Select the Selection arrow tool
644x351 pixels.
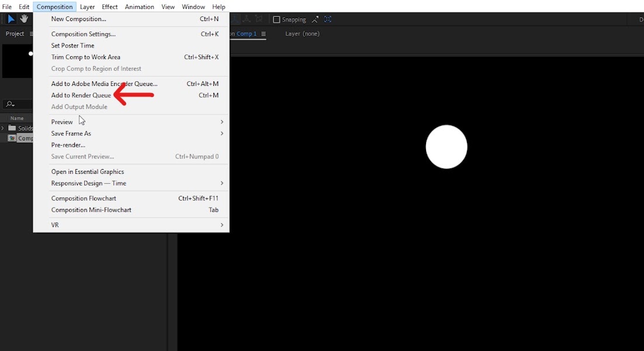(x=11, y=19)
